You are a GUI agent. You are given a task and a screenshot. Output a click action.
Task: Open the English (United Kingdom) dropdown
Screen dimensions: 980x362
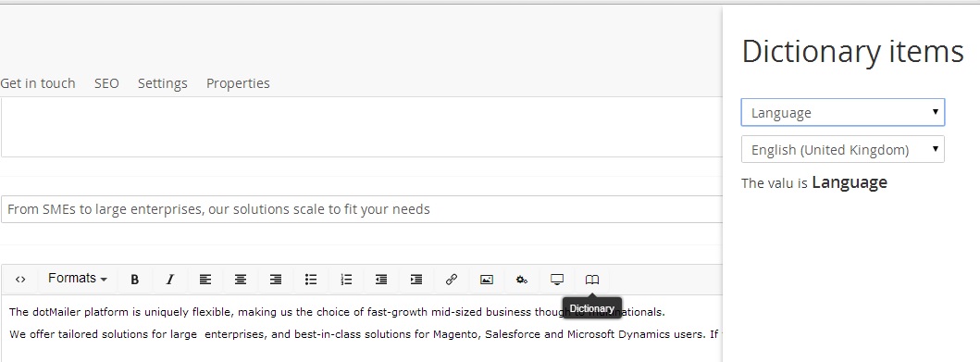pos(842,149)
